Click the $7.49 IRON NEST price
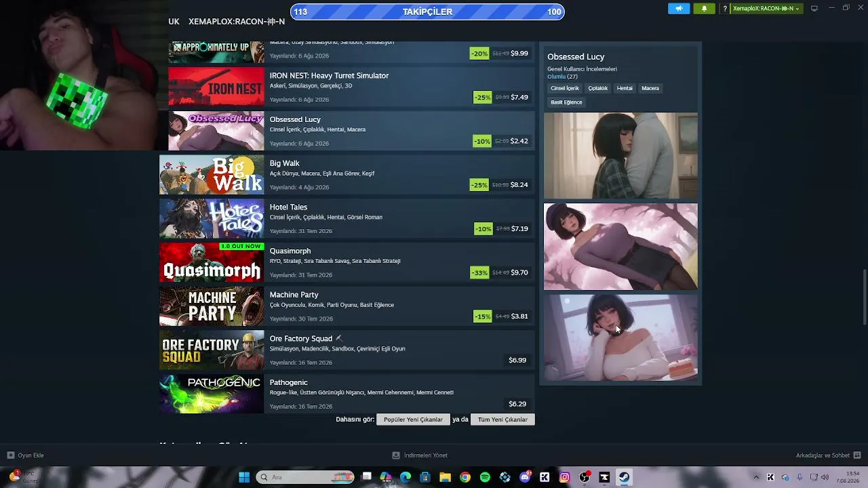This screenshot has width=868, height=488. (519, 98)
